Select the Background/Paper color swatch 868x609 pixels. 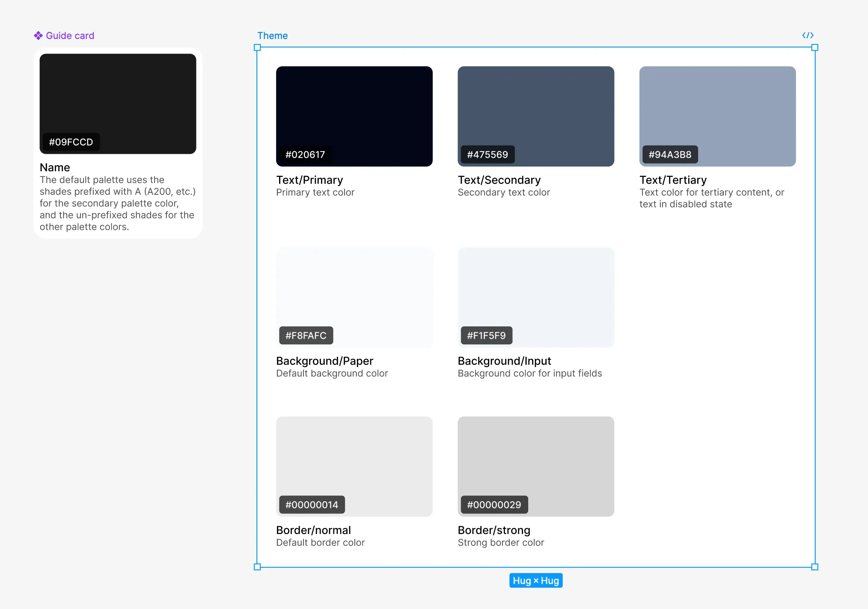(x=354, y=297)
